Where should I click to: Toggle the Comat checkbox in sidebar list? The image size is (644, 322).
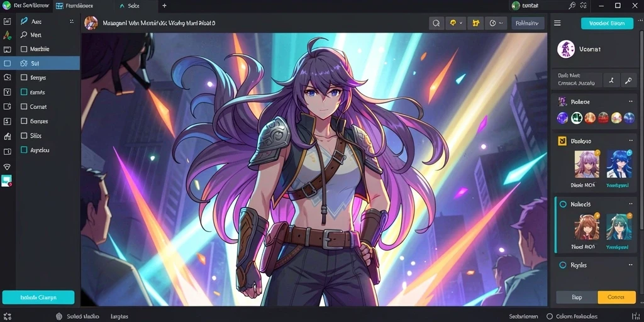click(24, 107)
